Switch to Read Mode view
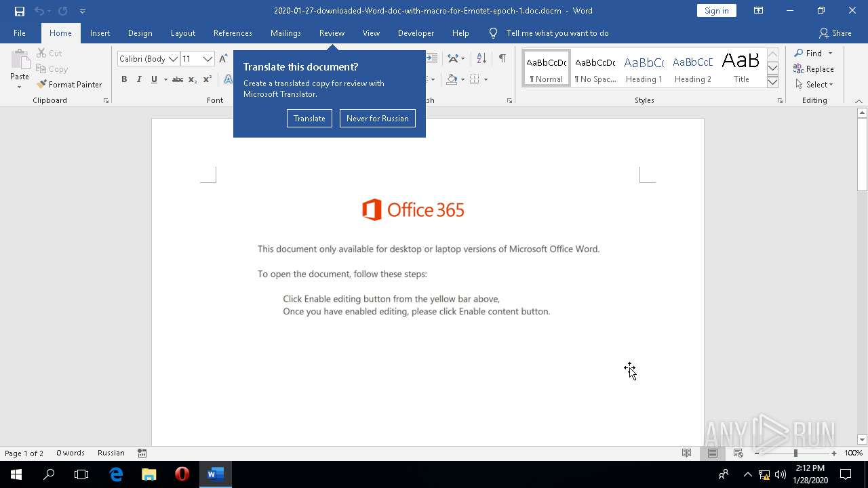This screenshot has width=868, height=488. (x=687, y=453)
